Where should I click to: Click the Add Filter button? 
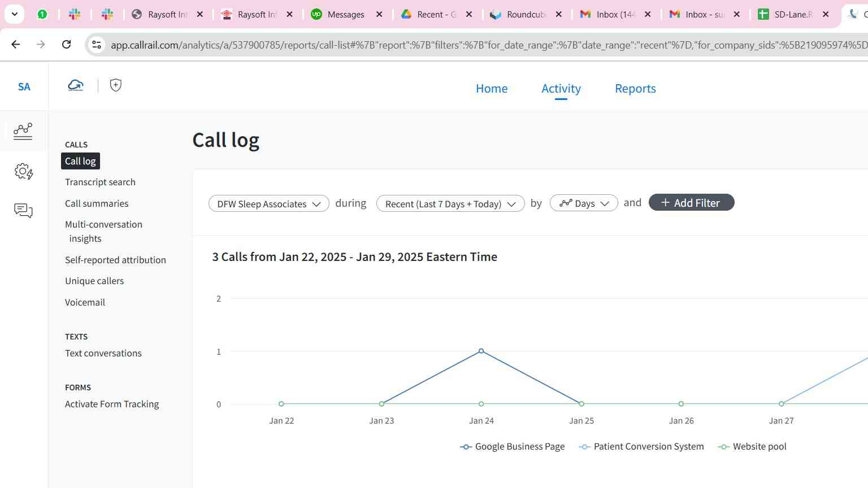pyautogui.click(x=691, y=203)
